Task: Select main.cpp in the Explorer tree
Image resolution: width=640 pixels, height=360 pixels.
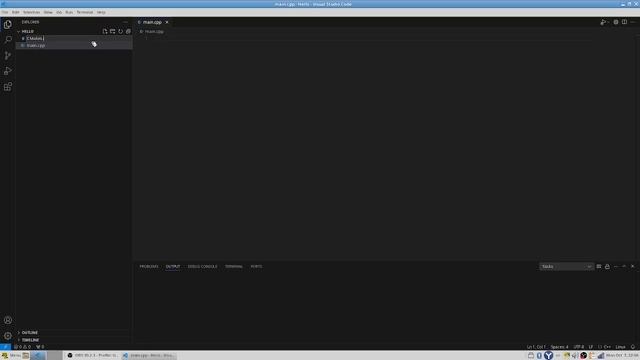Action: click(74, 45)
